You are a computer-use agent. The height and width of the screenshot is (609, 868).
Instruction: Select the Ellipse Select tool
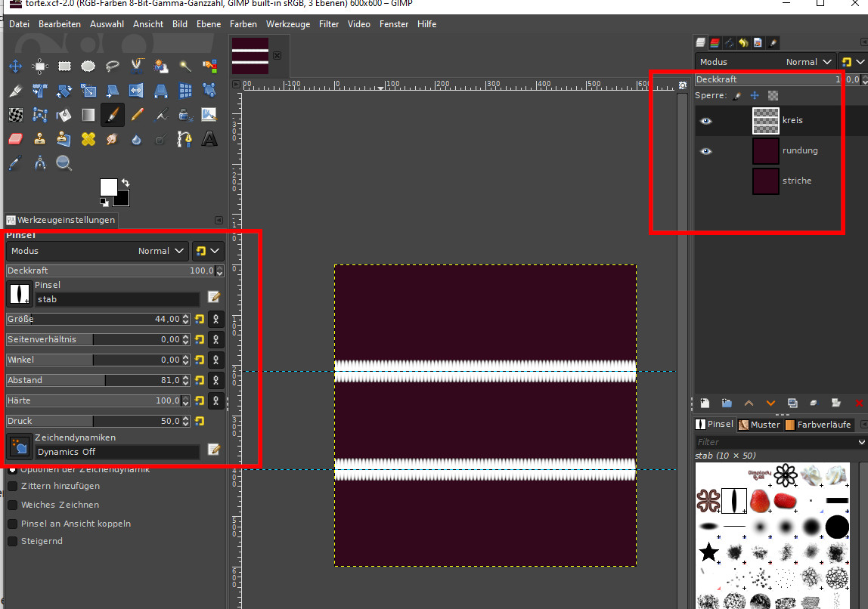[x=88, y=66]
